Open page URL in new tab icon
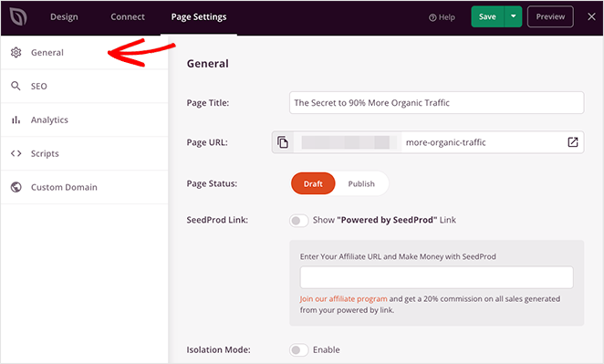 click(x=573, y=142)
